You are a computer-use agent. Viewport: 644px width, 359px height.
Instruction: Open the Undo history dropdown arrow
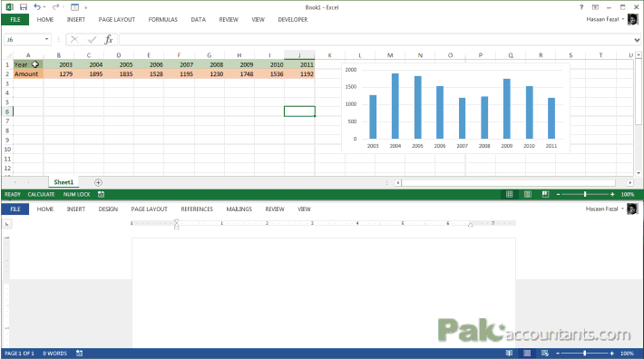44,7
